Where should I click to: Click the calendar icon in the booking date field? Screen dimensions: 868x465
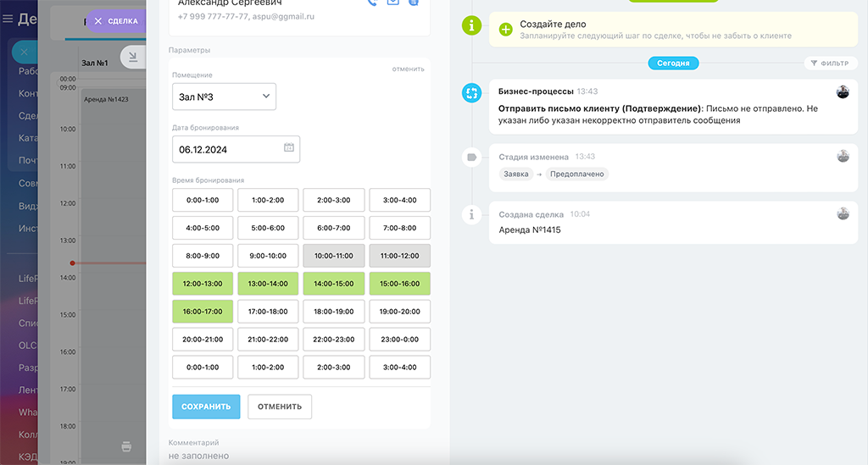288,148
